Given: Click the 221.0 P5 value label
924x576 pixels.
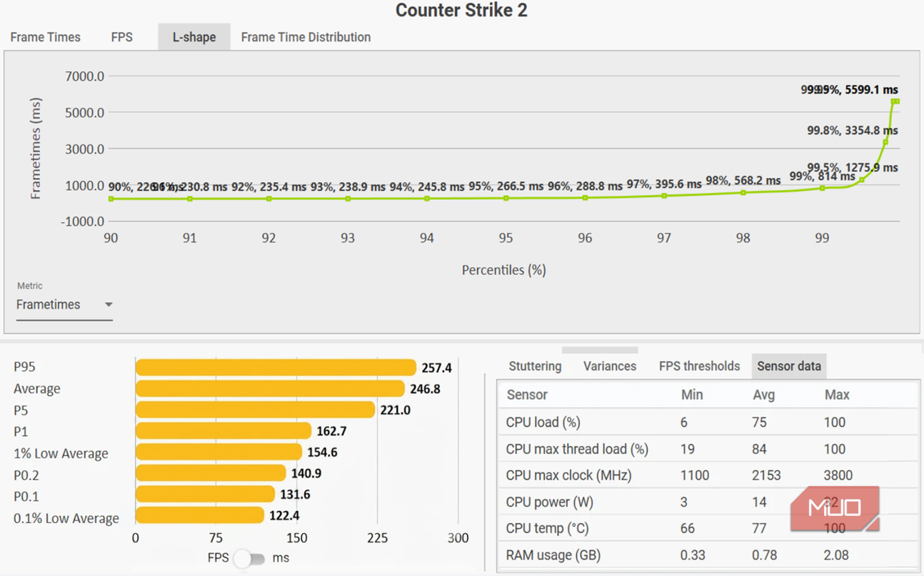Looking at the screenshot, I should click(395, 410).
